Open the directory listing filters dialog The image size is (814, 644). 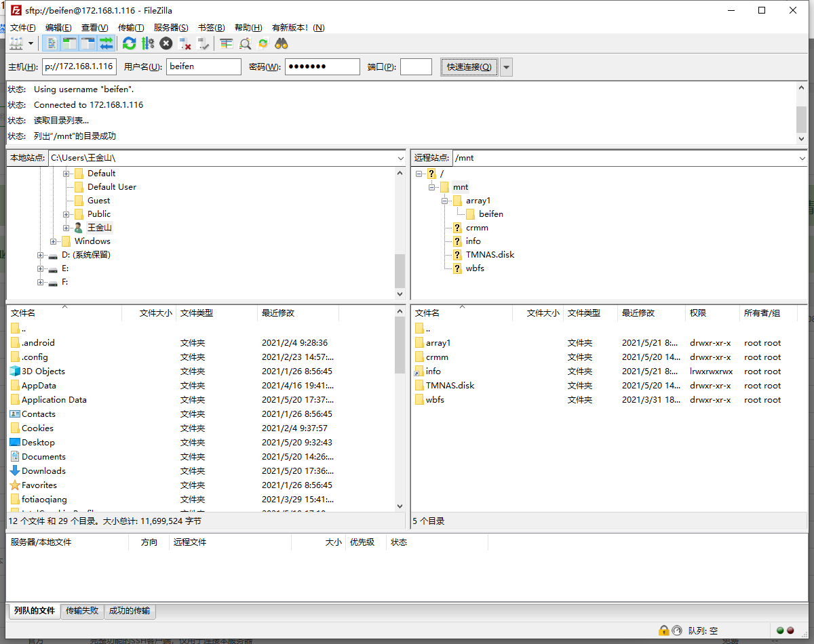(226, 43)
